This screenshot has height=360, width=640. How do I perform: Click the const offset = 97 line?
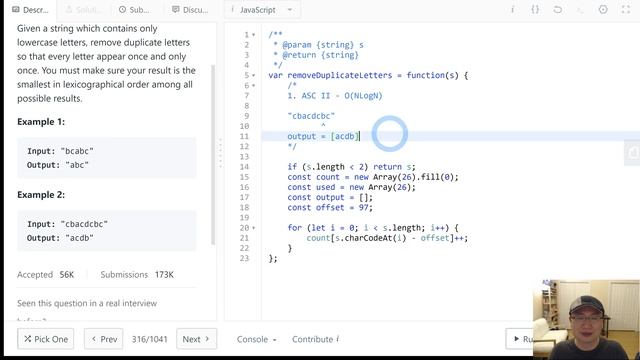coord(330,208)
